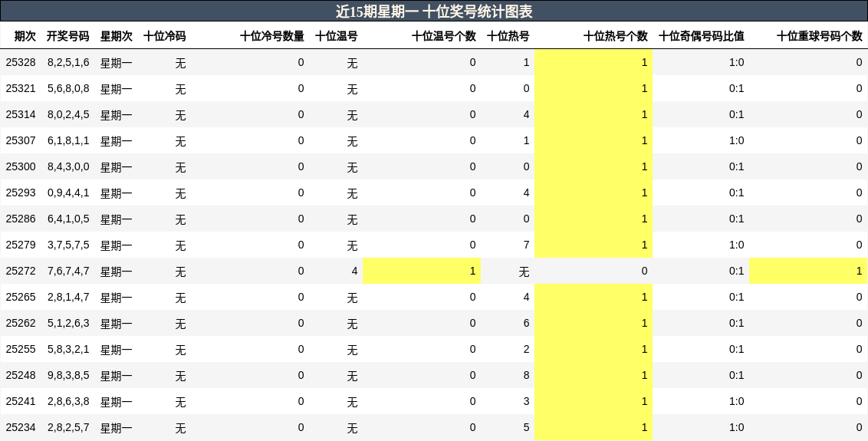Select draw numbers 7,6,7,4,7
Screen dimensions: 868x441
[68, 271]
